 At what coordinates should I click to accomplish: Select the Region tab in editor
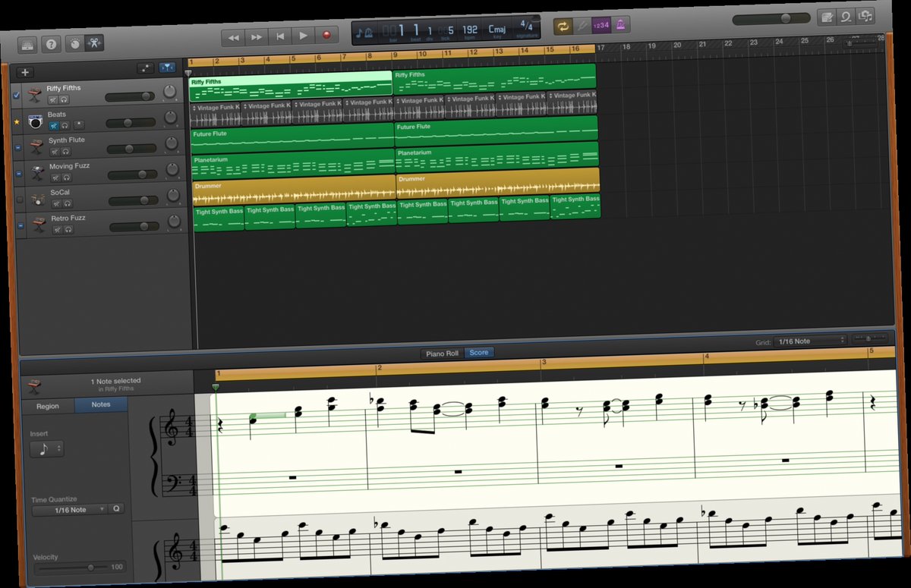[48, 406]
